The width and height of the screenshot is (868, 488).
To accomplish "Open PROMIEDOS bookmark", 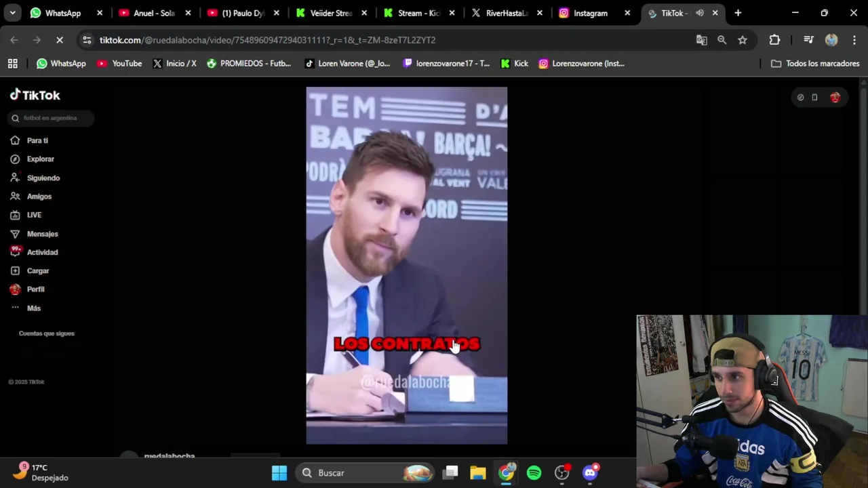I will 249,64.
